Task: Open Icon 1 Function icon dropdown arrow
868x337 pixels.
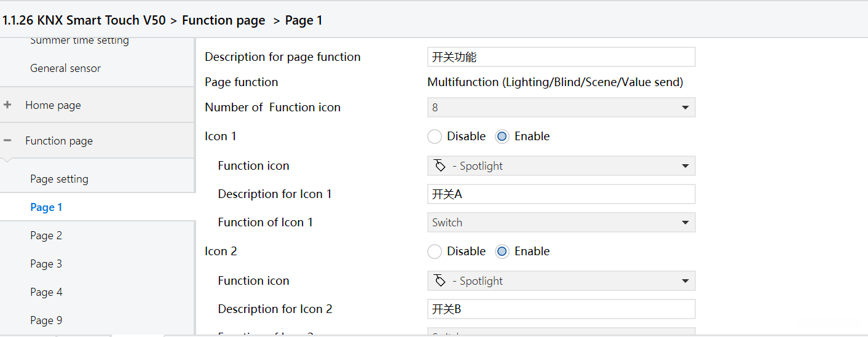Action: 685,166
